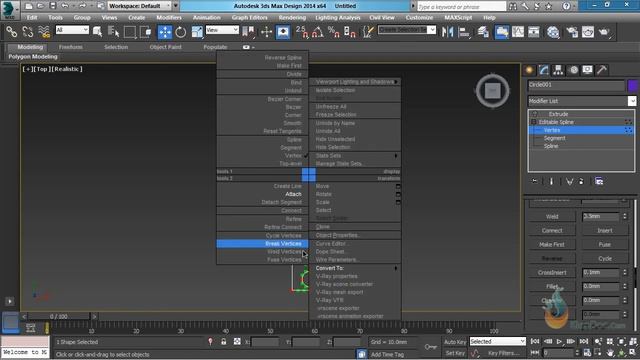Viewport: 640px width, 360px height.
Task: Toggle Move settings box in quad menu
Action: click(x=398, y=187)
